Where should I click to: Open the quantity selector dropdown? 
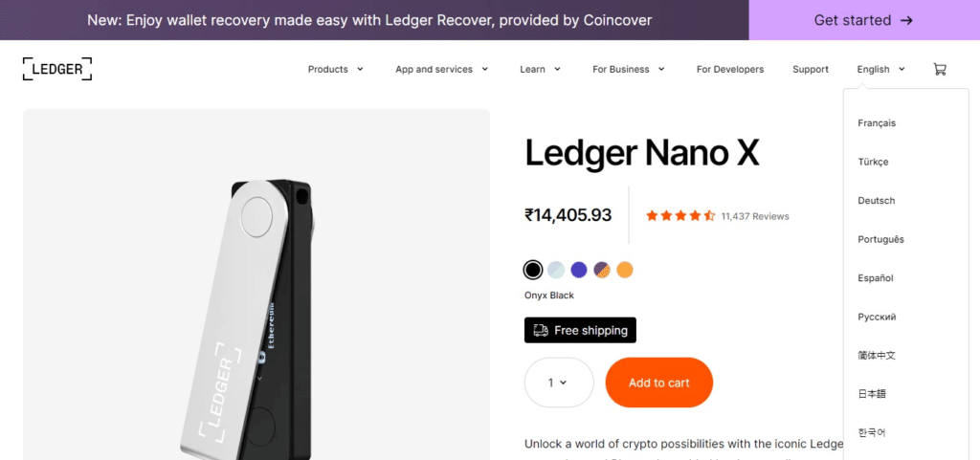tap(559, 383)
